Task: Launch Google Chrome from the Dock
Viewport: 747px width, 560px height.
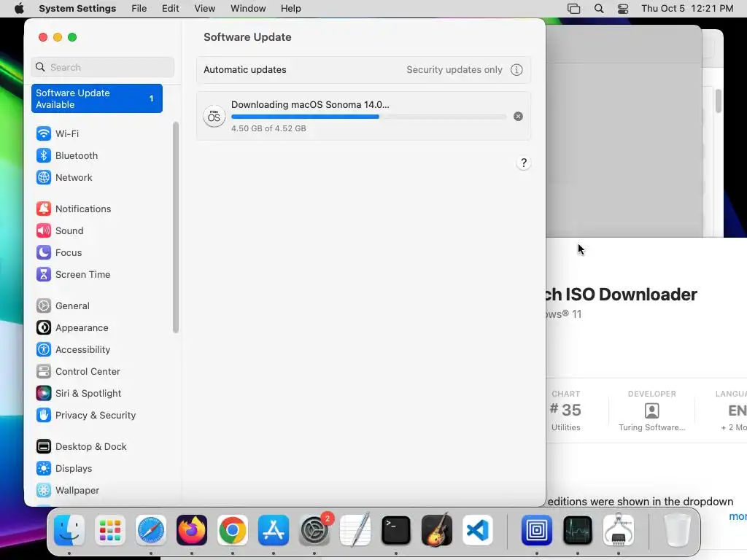Action: point(233,530)
